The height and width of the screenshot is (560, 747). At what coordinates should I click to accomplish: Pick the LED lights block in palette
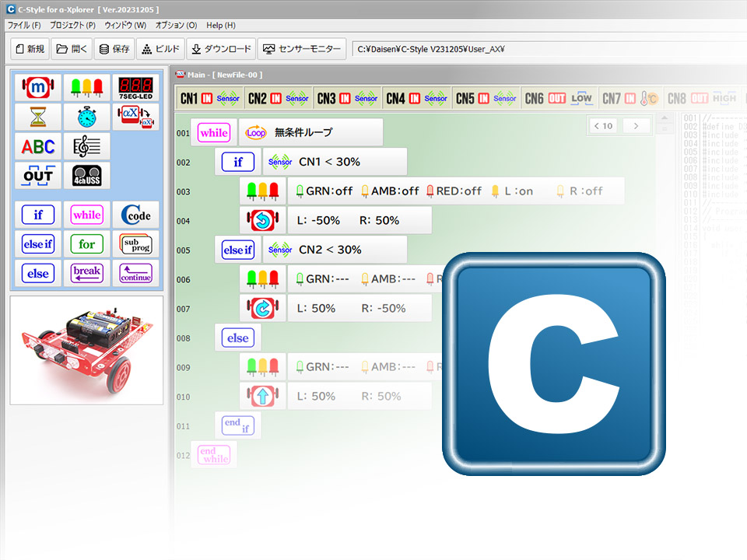tap(87, 87)
